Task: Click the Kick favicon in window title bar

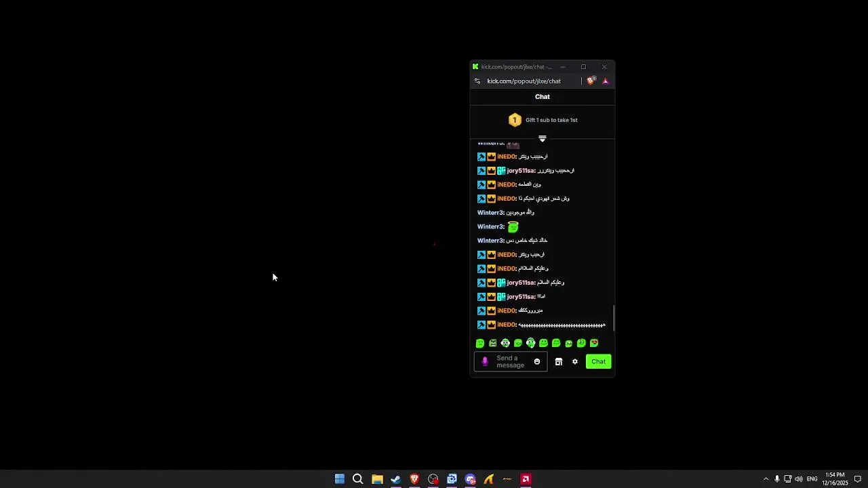Action: 475,67
